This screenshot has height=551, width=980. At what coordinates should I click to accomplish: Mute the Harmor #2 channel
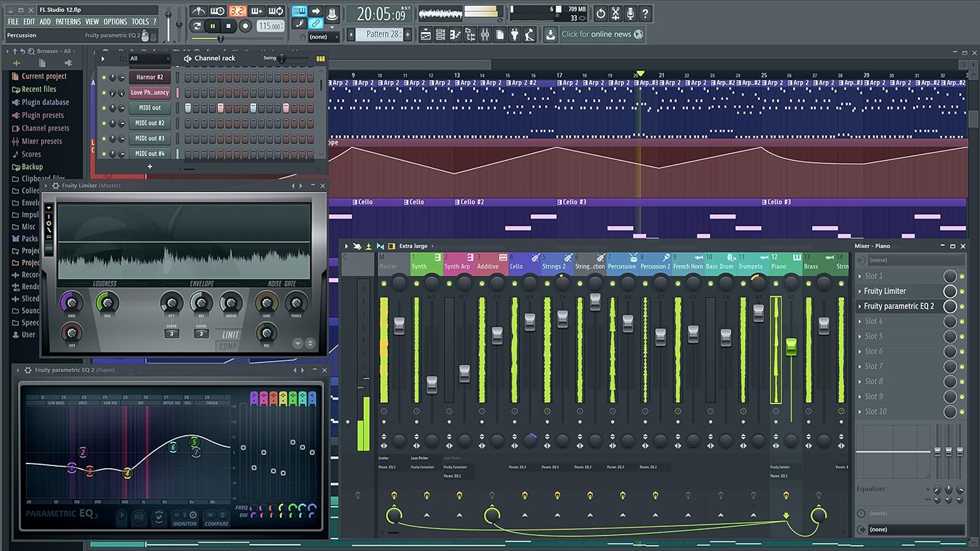coord(105,76)
